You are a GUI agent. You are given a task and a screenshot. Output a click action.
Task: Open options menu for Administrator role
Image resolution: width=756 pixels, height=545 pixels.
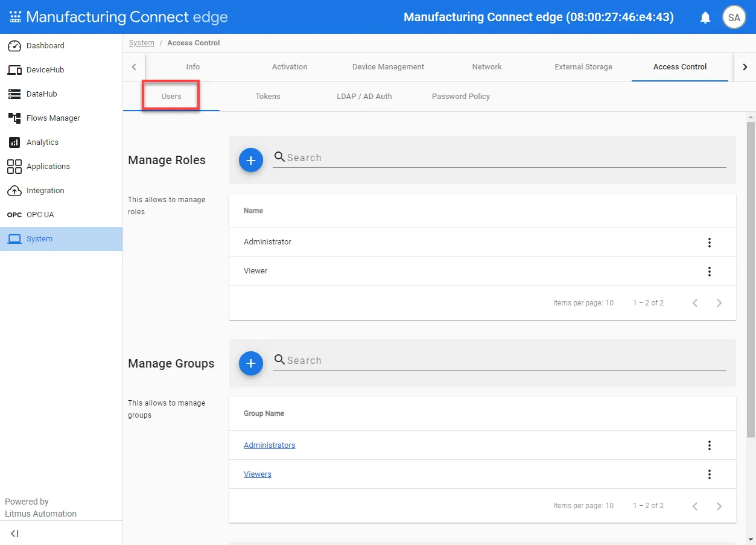(x=710, y=243)
